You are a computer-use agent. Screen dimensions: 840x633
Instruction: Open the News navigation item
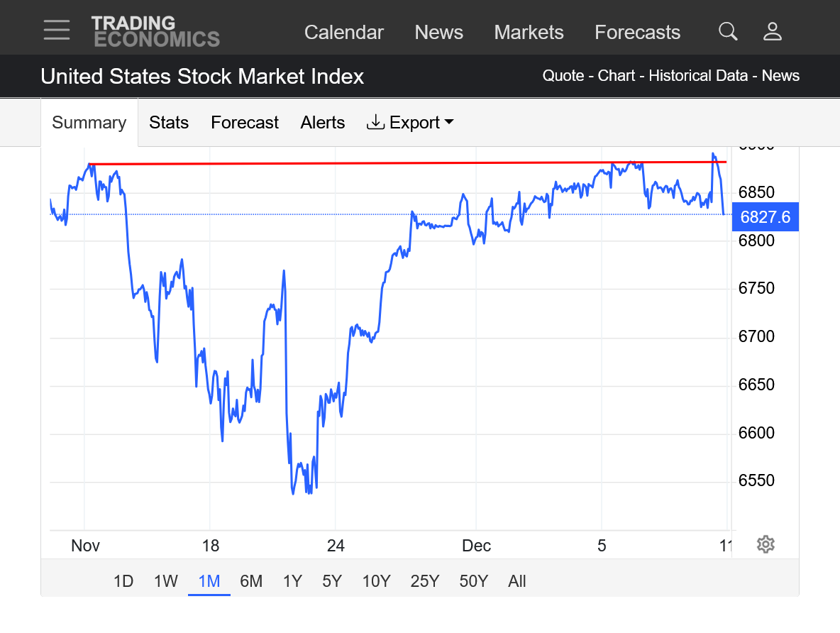pyautogui.click(x=438, y=33)
